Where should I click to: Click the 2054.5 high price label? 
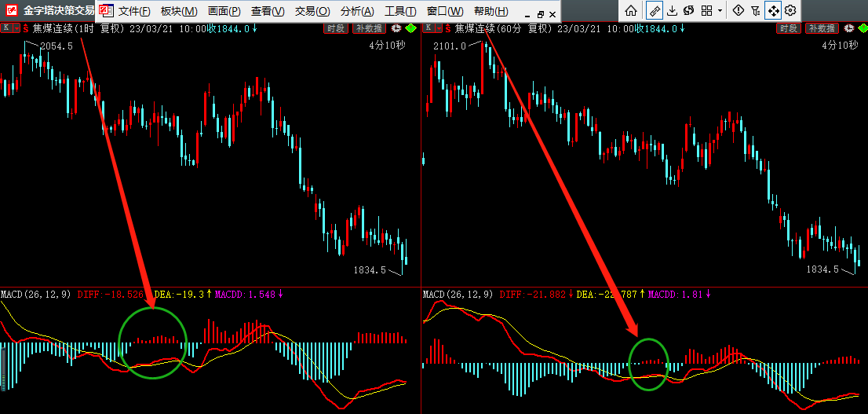pyautogui.click(x=57, y=46)
